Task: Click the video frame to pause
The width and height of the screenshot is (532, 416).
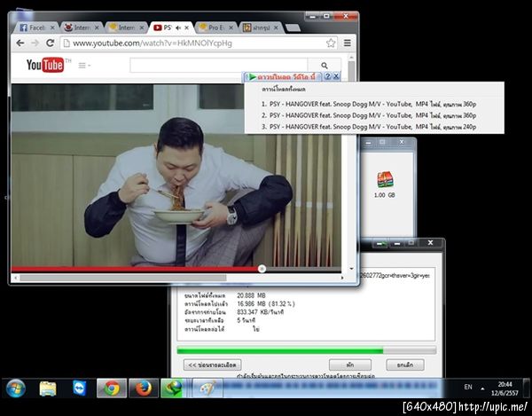Action: (x=176, y=175)
